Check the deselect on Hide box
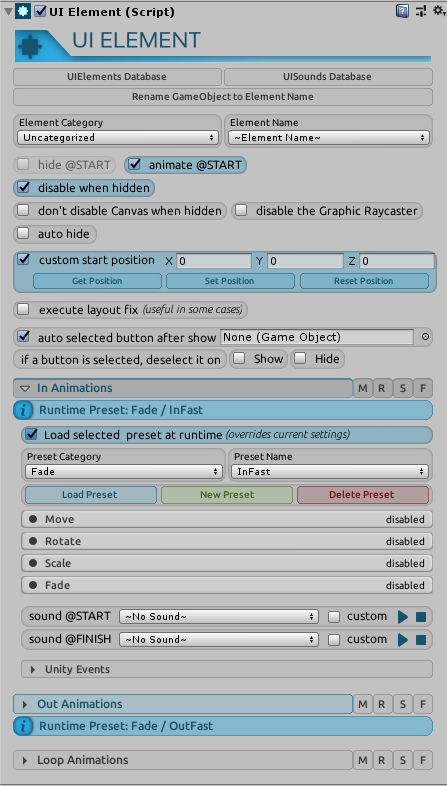 tap(301, 359)
